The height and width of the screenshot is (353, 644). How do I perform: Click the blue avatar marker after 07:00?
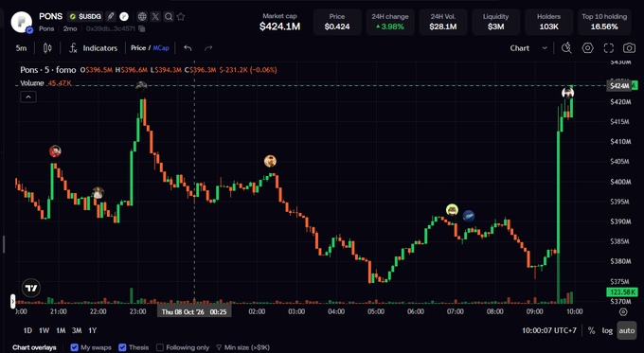pos(469,216)
